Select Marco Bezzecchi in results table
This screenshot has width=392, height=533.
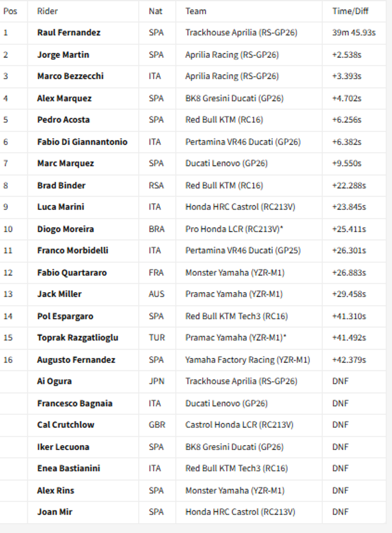pos(71,76)
